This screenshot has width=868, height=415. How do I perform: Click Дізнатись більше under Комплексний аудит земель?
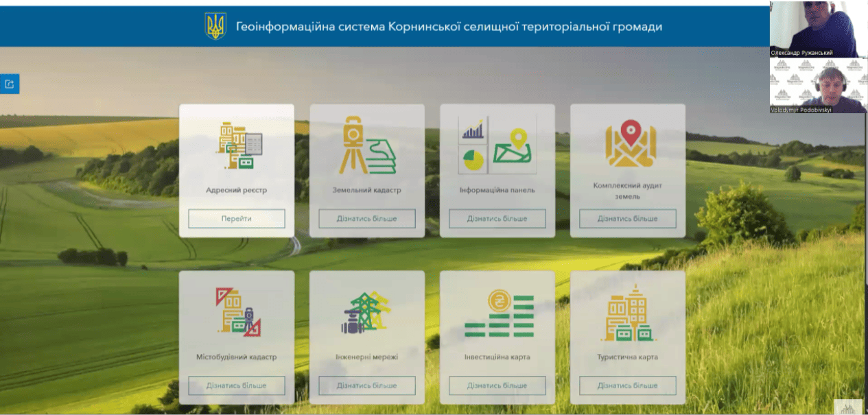[x=628, y=219]
